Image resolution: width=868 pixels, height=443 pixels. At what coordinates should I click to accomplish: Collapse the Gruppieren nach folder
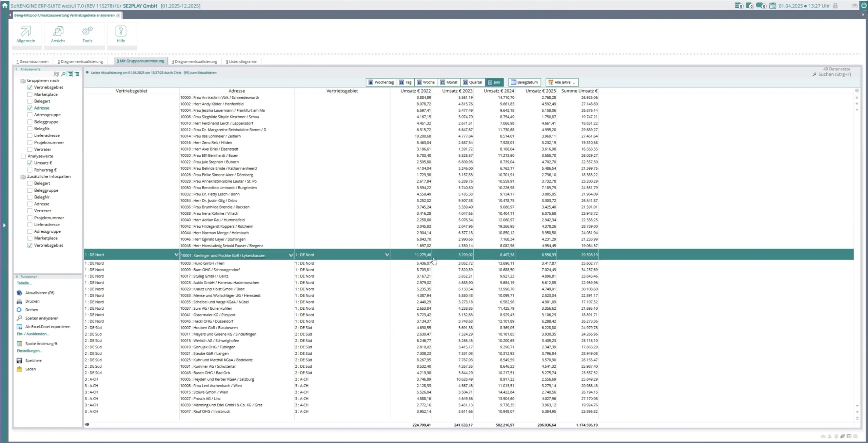point(23,81)
